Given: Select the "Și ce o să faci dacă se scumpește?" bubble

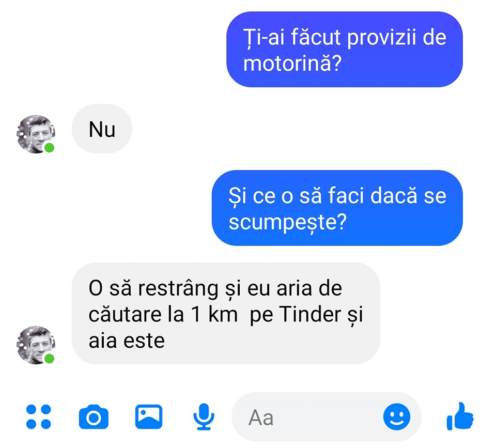Looking at the screenshot, I should coord(337,208).
